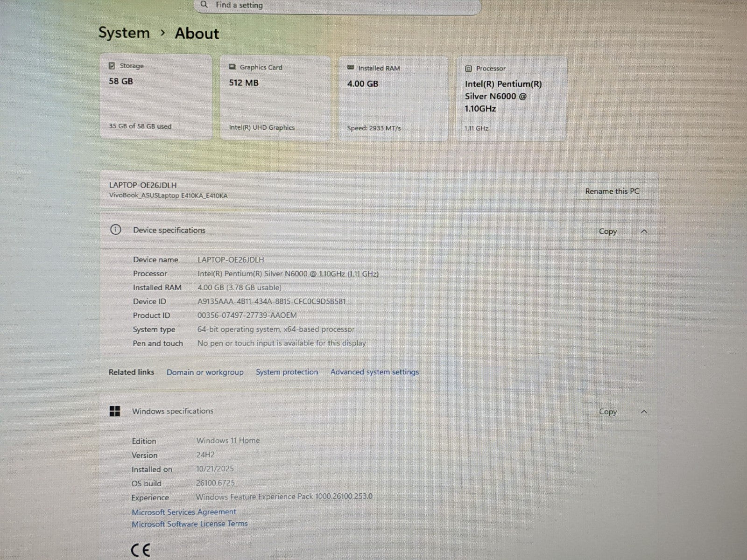Open the 58 GB Storage card
747x560 pixels.
tap(155, 97)
